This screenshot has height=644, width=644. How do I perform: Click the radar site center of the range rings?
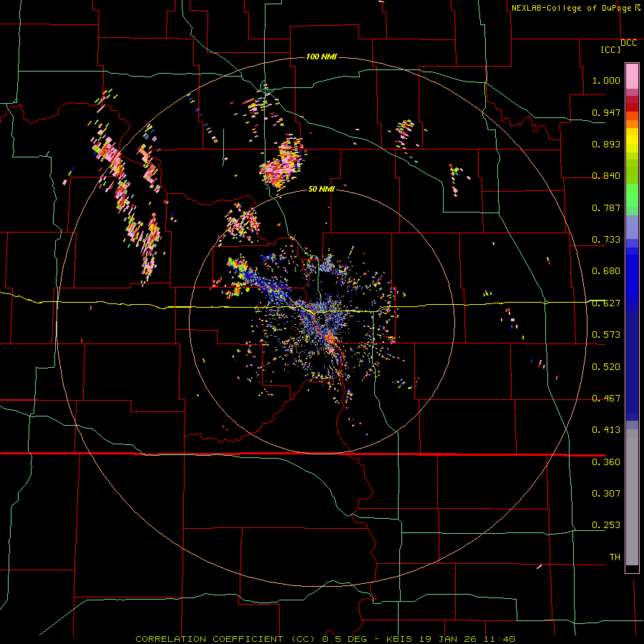(321, 321)
